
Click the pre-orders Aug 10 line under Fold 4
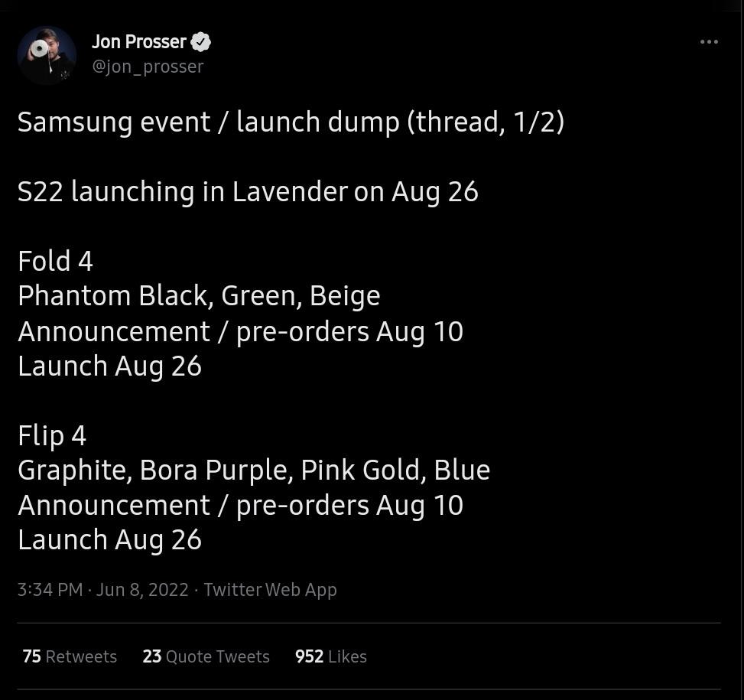pos(240,332)
